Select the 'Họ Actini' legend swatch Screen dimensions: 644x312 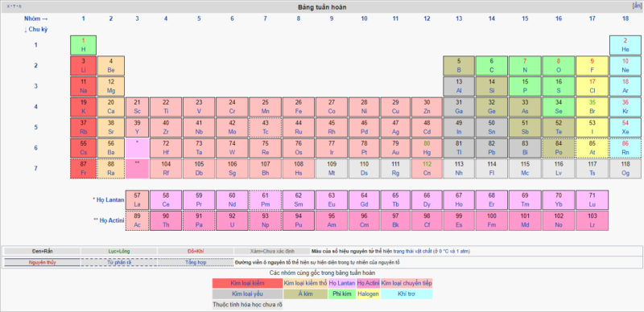[368, 283]
